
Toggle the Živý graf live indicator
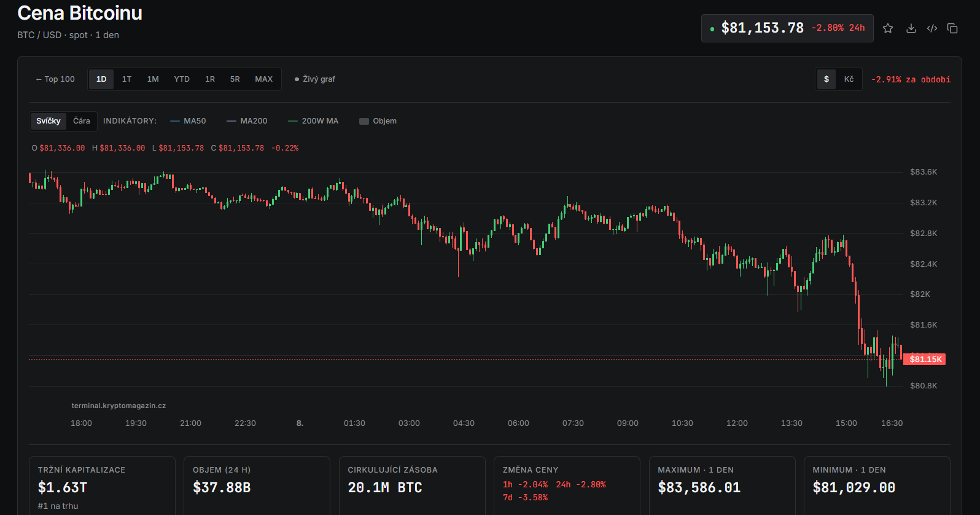[x=315, y=79]
